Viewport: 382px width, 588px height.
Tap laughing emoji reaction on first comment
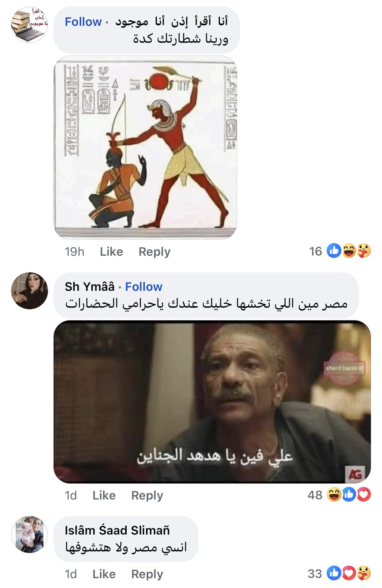coord(349,251)
